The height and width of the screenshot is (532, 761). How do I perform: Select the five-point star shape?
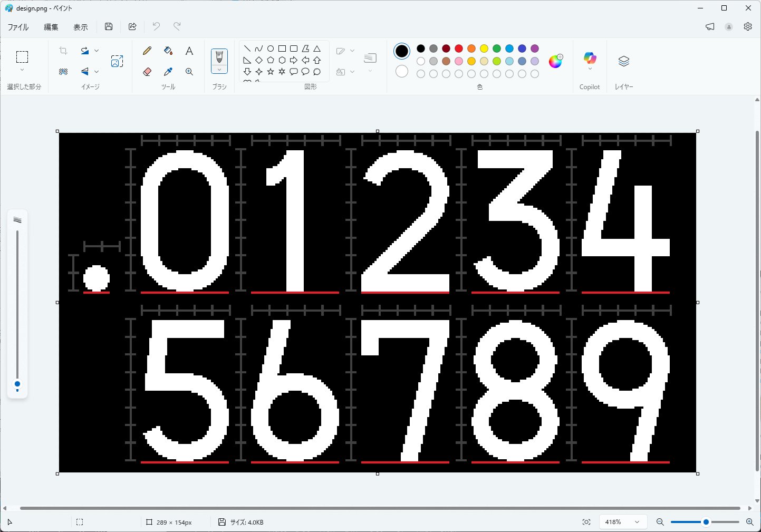pyautogui.click(x=271, y=72)
